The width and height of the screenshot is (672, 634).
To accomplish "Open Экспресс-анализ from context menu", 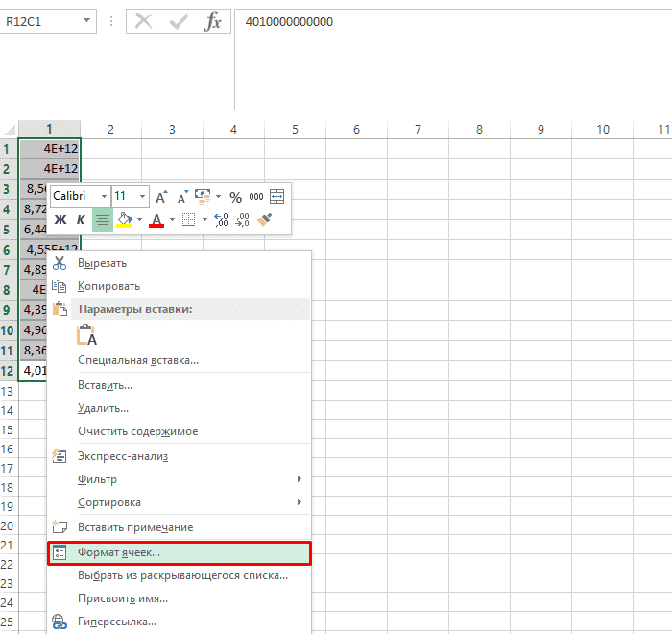I will [x=180, y=456].
